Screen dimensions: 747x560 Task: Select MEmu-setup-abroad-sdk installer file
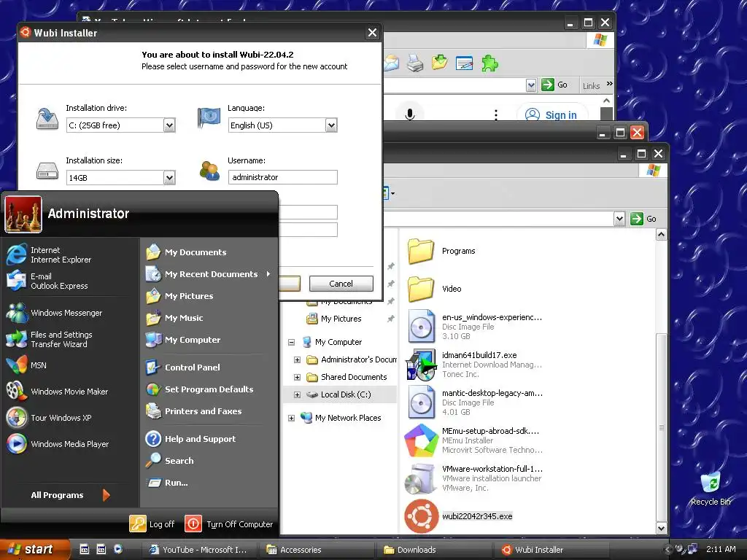pos(473,440)
